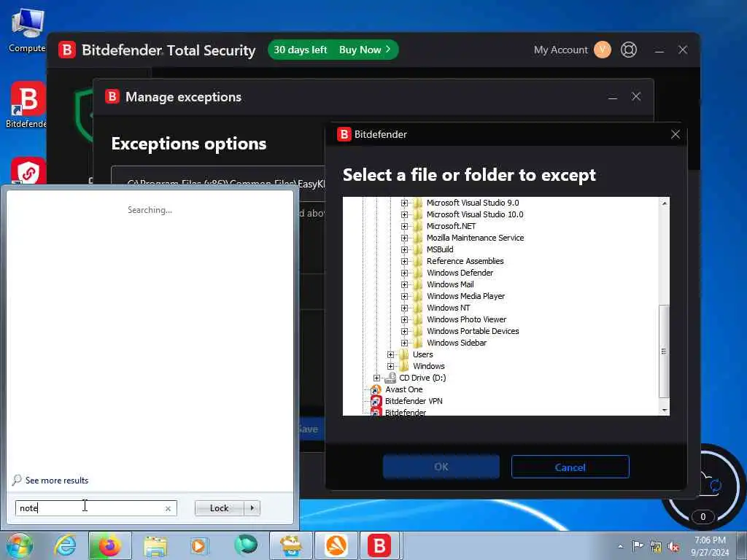This screenshot has width=747, height=560.
Task: Open Windows Media Player from taskbar
Action: (200, 545)
